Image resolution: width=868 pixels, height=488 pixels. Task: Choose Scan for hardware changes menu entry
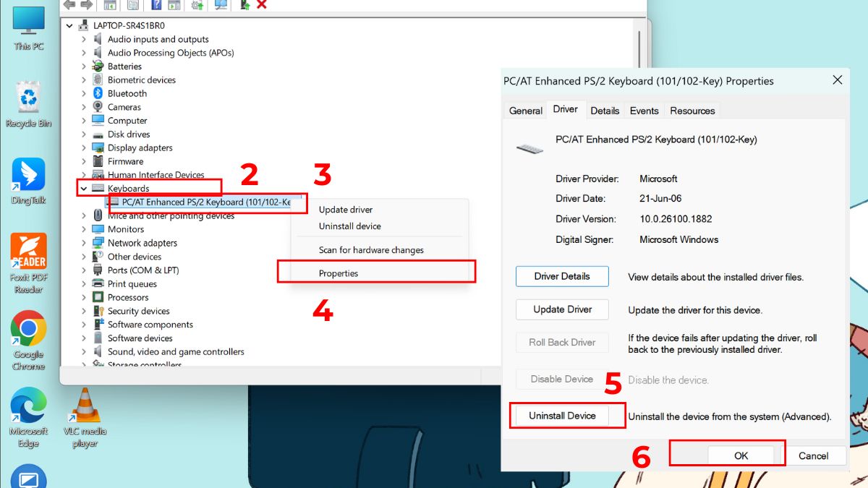(x=371, y=250)
